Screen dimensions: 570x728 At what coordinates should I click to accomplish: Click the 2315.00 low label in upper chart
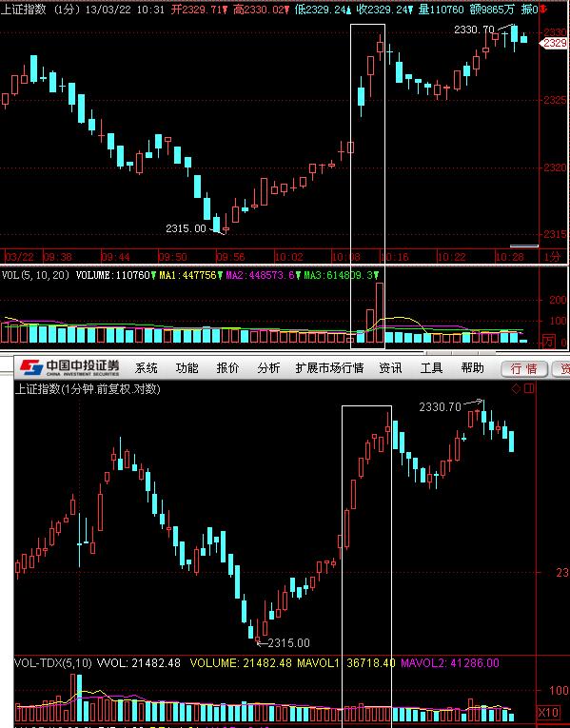tap(186, 228)
